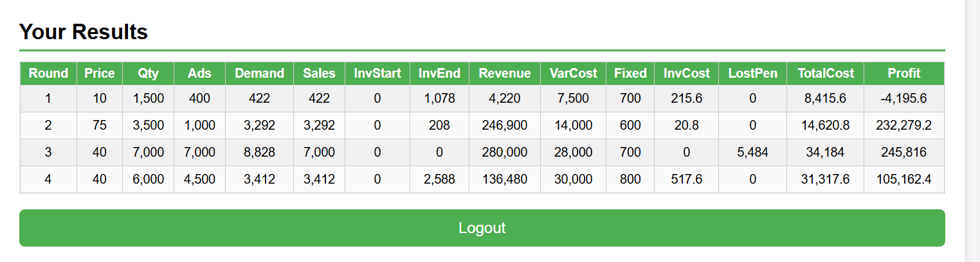
Task: Select the Demand column header
Action: [x=259, y=73]
